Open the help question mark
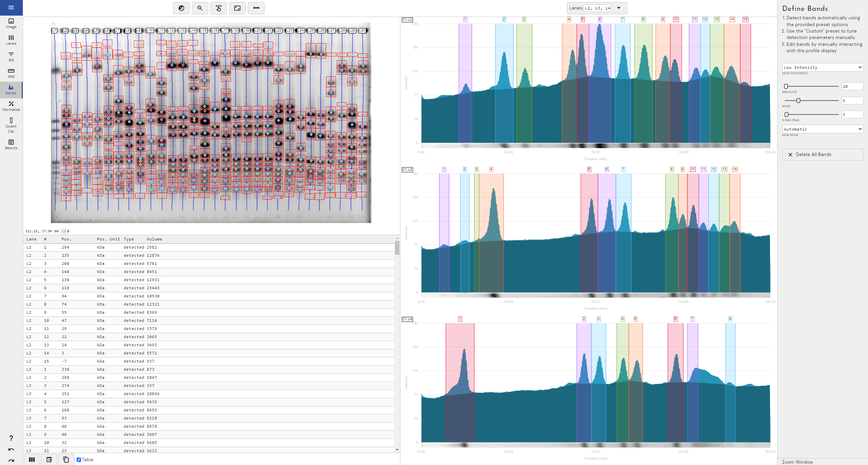868x465 pixels. [11, 438]
